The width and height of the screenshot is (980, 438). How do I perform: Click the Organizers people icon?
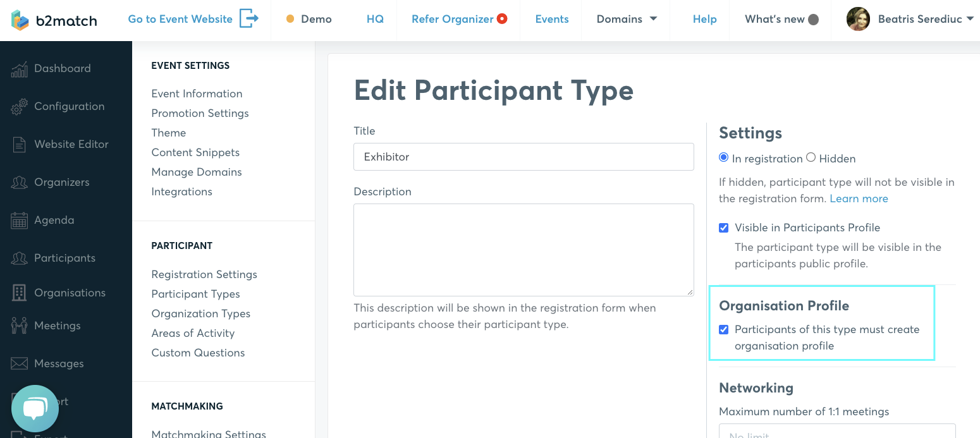tap(19, 183)
